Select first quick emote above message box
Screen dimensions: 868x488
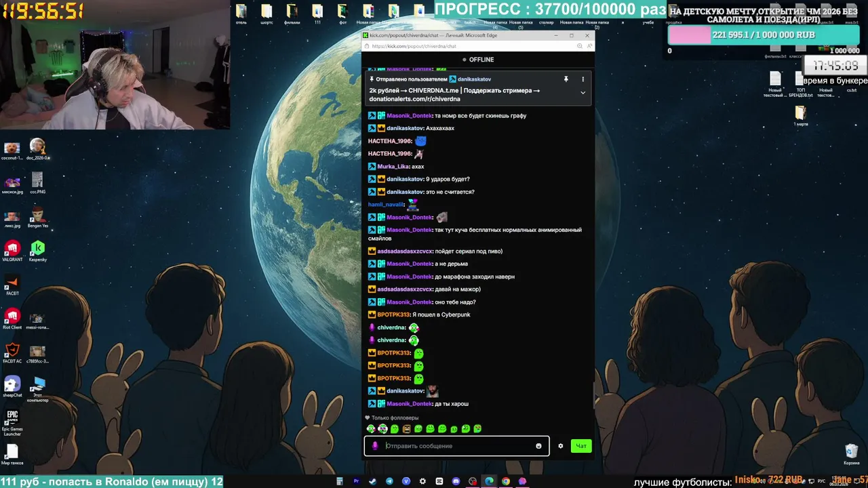pos(371,429)
